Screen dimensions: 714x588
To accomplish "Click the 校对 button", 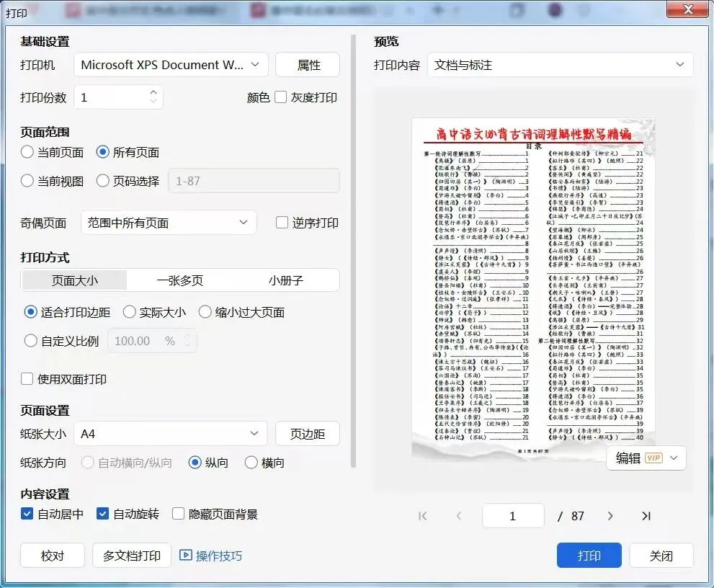I will [x=53, y=555].
